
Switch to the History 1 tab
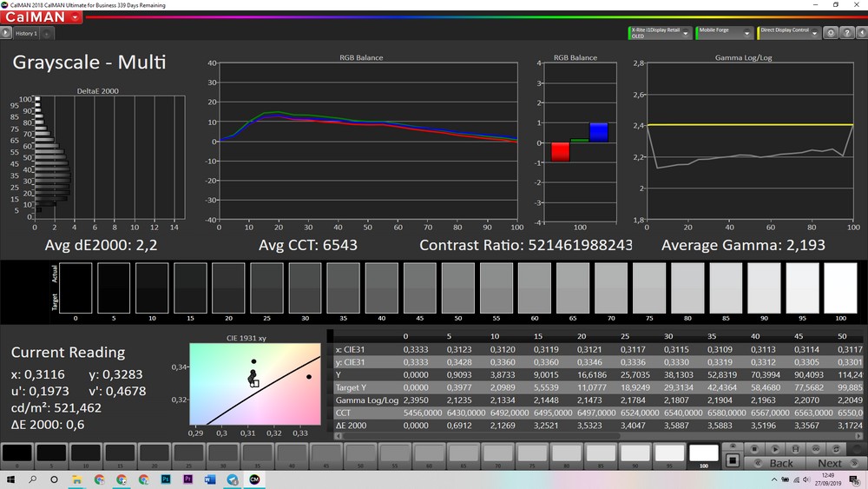pos(26,33)
